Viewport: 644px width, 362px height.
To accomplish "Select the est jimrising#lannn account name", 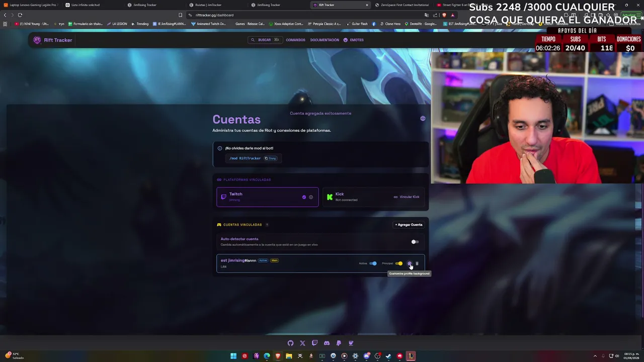I will [x=238, y=260].
